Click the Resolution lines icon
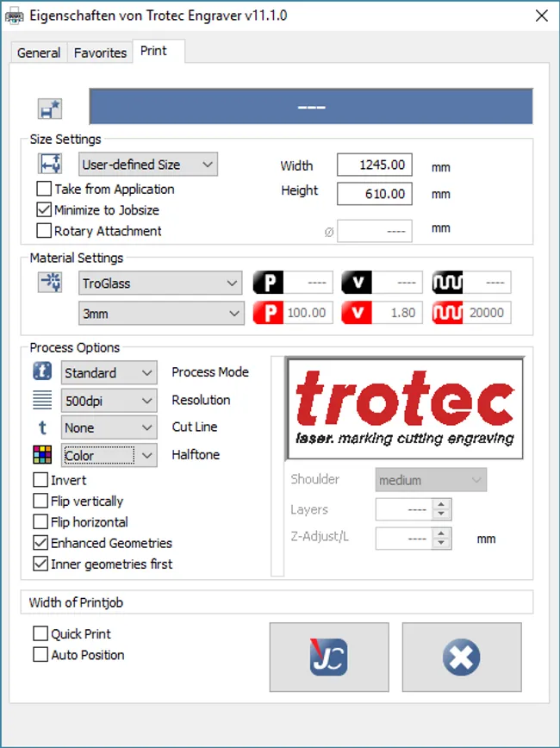This screenshot has width=560, height=748. [x=42, y=400]
